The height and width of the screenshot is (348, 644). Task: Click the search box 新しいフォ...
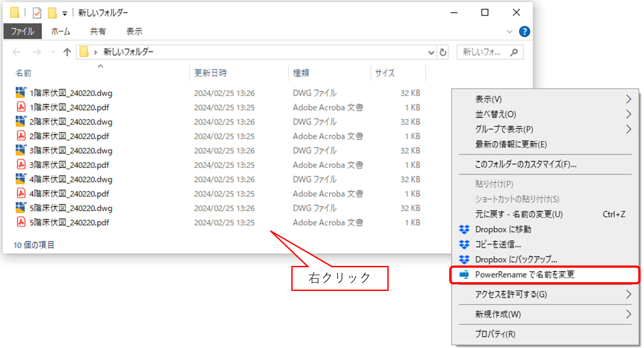click(x=490, y=53)
